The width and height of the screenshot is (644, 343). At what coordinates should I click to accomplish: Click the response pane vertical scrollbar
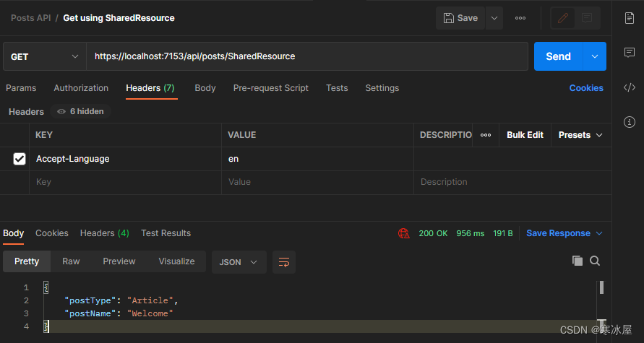pyautogui.click(x=601, y=287)
